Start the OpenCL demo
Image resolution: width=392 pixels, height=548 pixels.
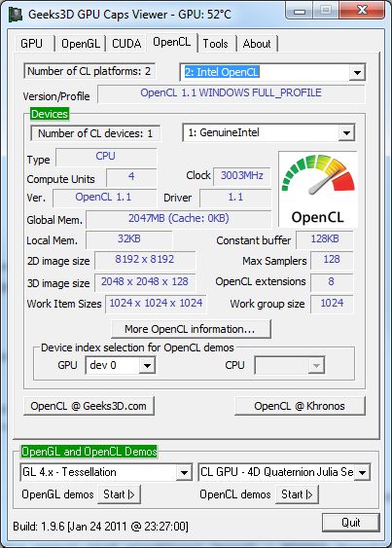tap(297, 494)
